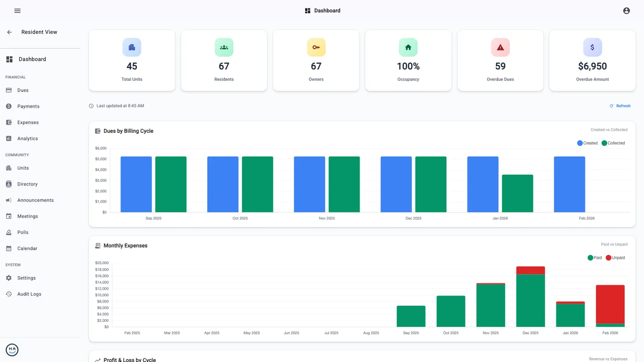Click the Announcements megaphone icon

(x=8, y=200)
